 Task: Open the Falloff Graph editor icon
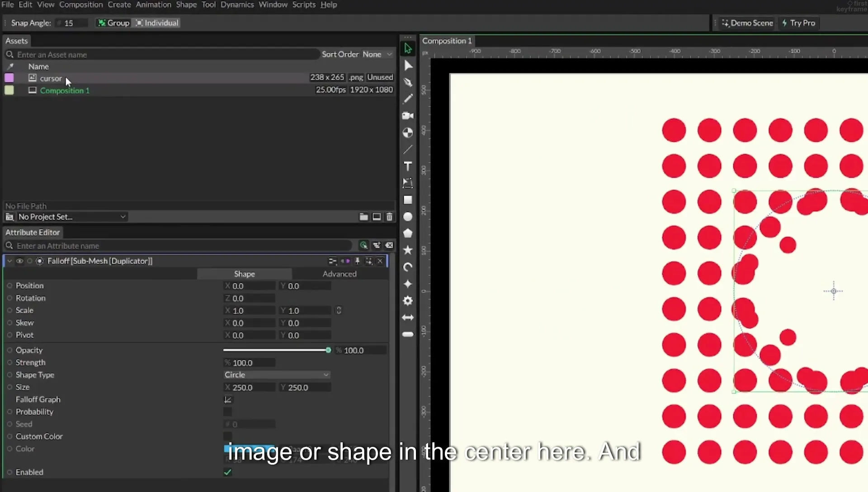point(228,400)
